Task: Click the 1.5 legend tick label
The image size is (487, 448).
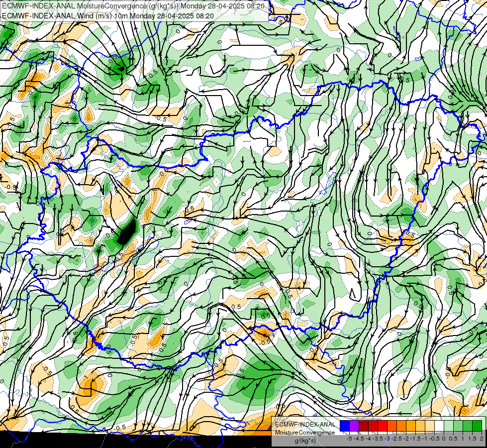Action: click(472, 439)
